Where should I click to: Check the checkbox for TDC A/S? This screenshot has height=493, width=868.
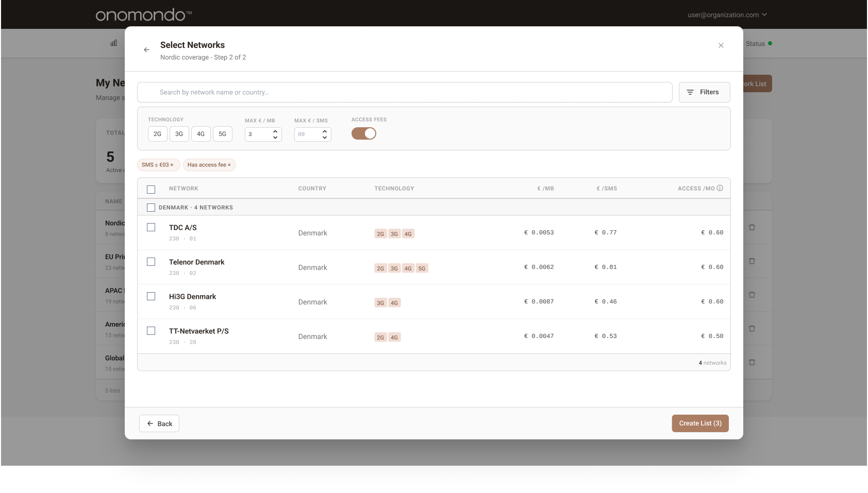[151, 227]
